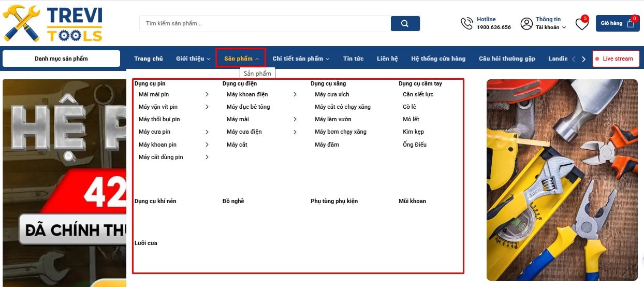The height and width of the screenshot is (287, 644).
Task: Expand the Máy khoan điện submenu arrow
Action: [295, 94]
